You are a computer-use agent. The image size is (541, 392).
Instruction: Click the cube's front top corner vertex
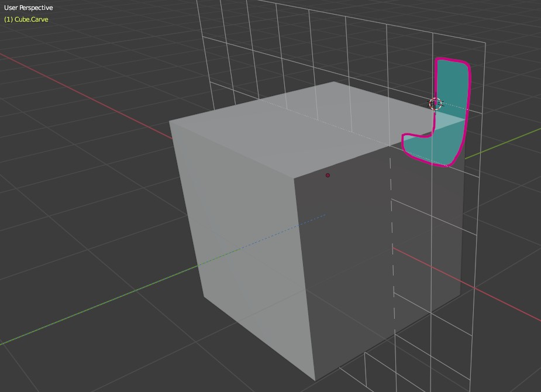point(293,176)
